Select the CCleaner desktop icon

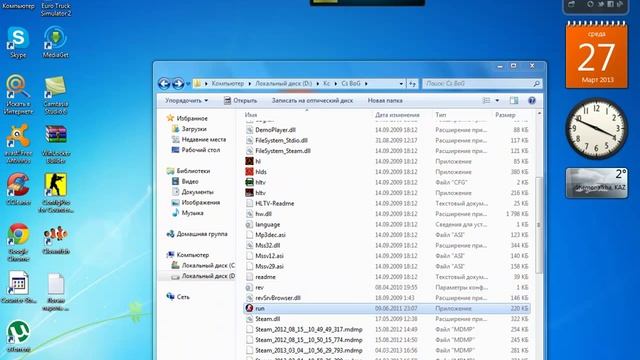18,189
